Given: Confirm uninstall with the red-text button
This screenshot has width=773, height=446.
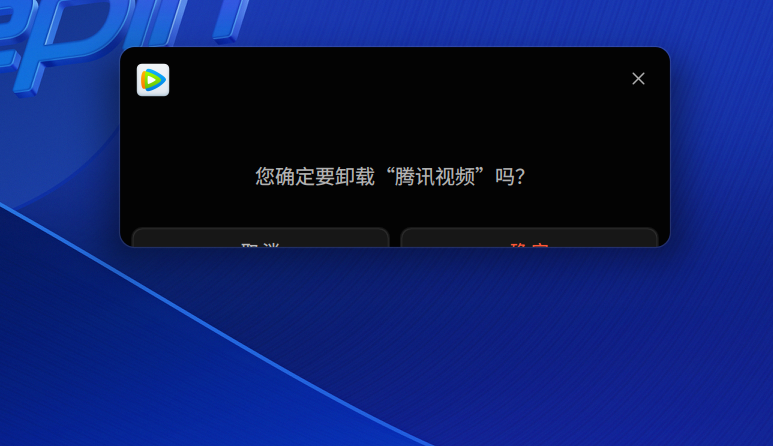Looking at the screenshot, I should point(529,238).
